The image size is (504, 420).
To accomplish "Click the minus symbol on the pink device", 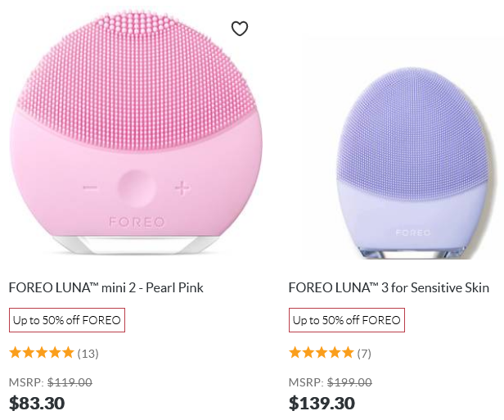I will pyautogui.click(x=90, y=188).
